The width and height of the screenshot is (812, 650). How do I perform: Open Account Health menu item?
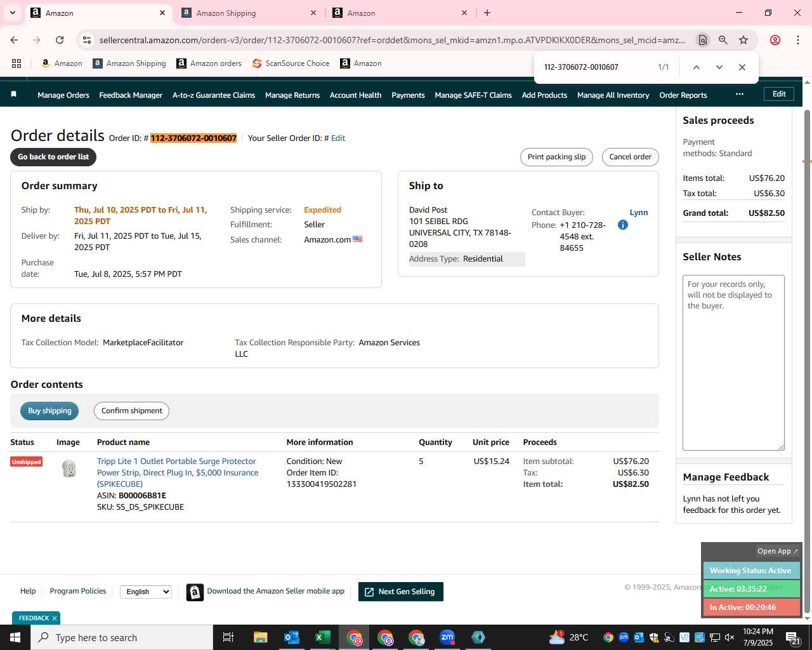click(355, 95)
